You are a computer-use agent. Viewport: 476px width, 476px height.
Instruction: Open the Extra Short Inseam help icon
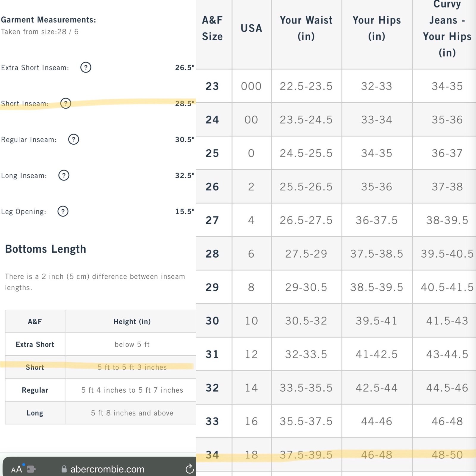click(x=86, y=68)
